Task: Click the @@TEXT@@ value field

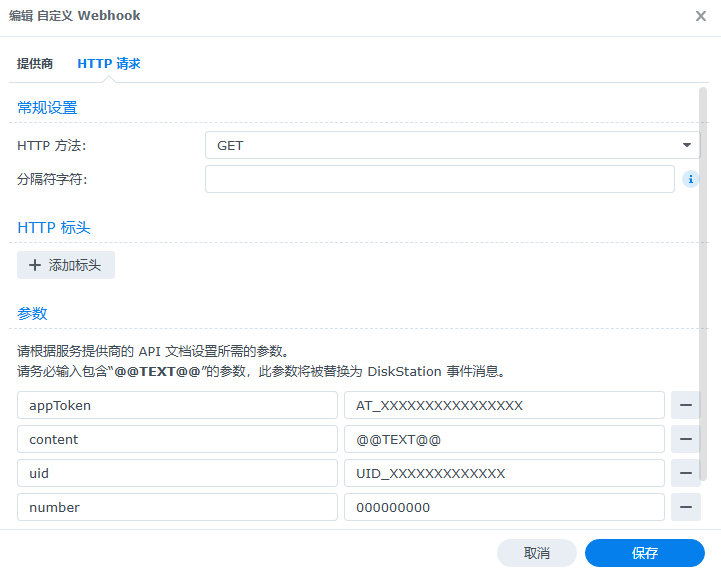Action: coord(504,439)
